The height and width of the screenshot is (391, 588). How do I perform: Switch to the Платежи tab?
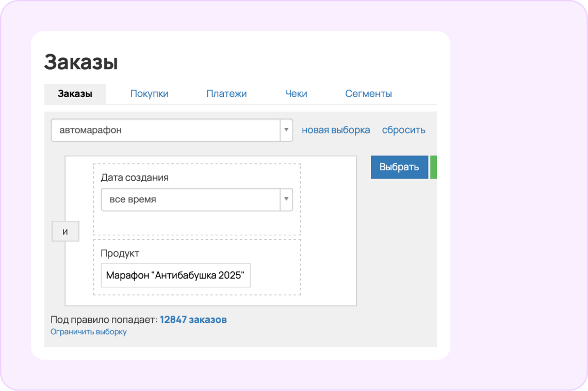(x=226, y=93)
